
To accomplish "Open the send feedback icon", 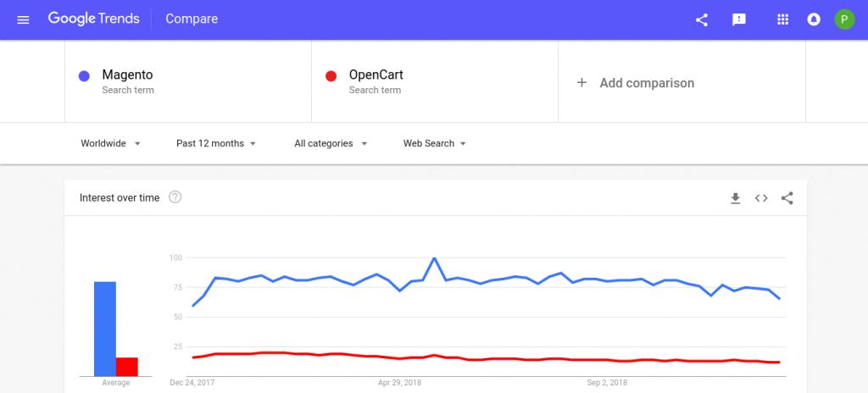I will click(x=739, y=20).
